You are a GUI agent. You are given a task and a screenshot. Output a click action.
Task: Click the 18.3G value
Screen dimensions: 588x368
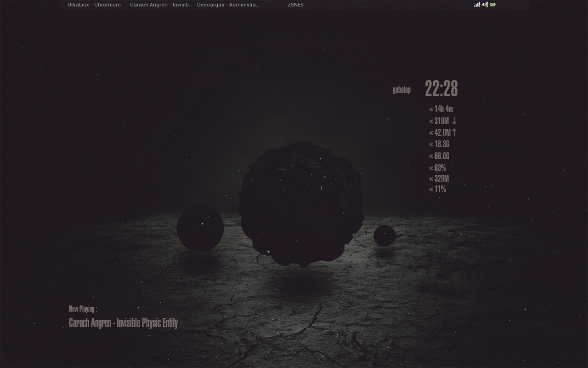(442, 144)
